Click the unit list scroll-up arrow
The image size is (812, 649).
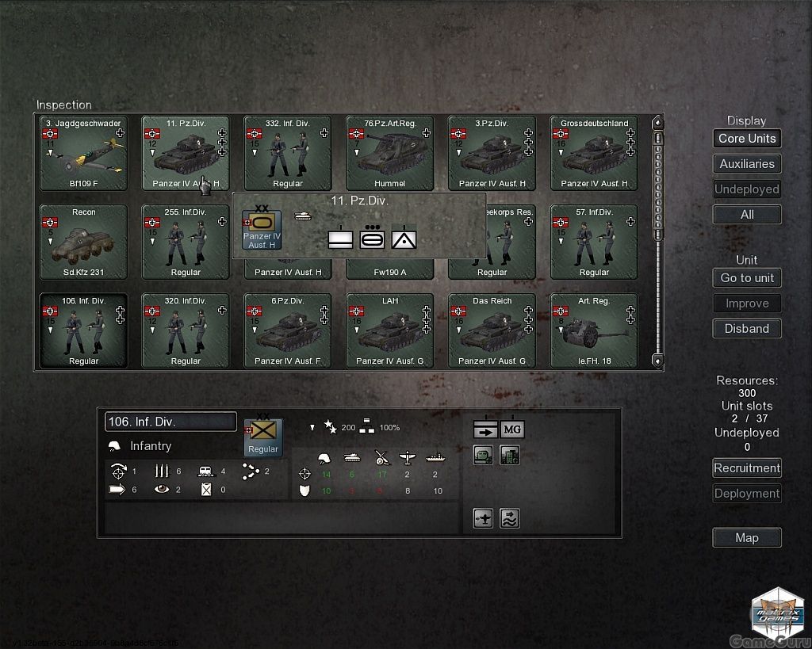point(657,123)
